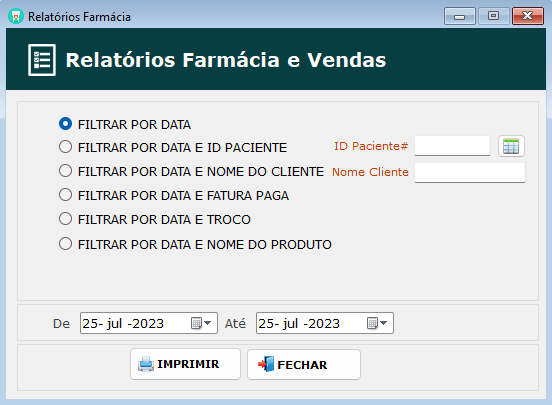Expand the De date dropdown arrow

coord(208,323)
